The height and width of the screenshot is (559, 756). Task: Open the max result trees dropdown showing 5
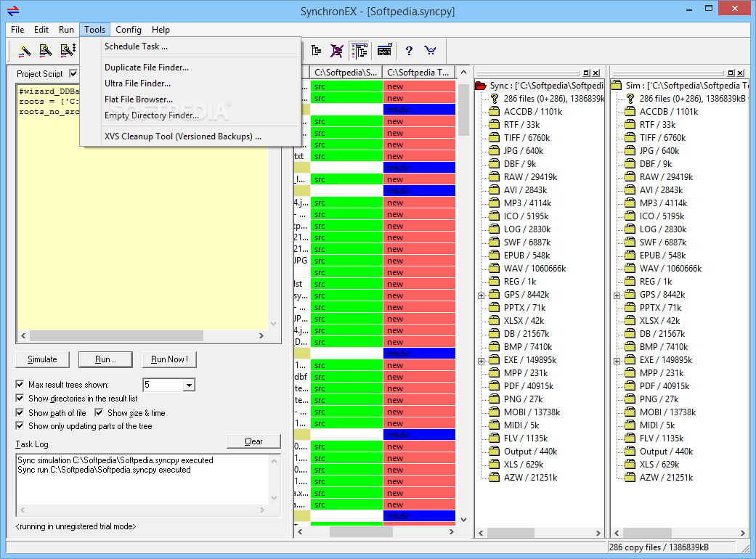click(x=189, y=385)
